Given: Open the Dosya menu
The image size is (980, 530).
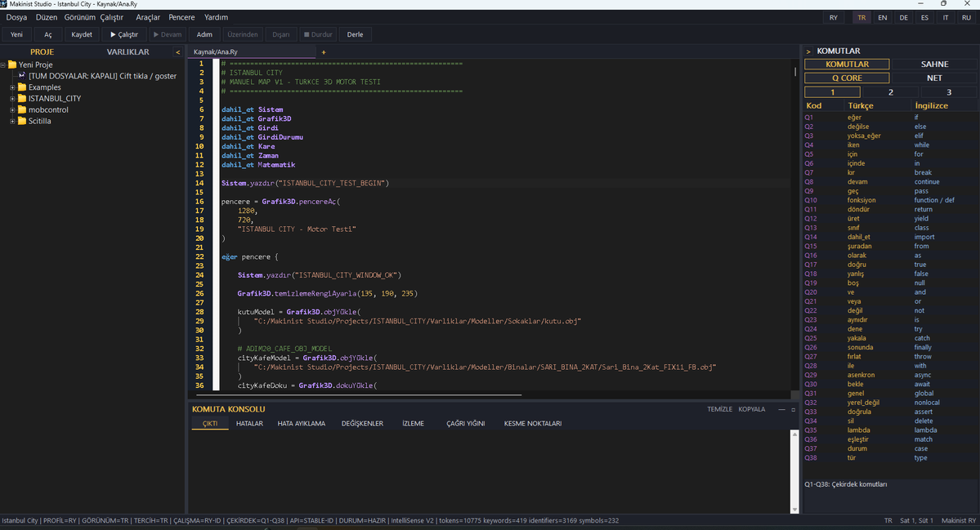Looking at the screenshot, I should click(x=17, y=17).
